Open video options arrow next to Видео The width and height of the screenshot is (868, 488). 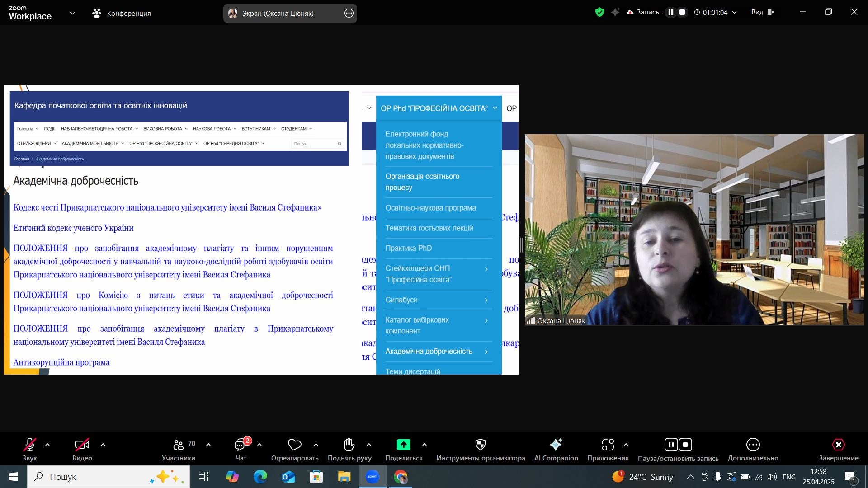[x=103, y=445]
